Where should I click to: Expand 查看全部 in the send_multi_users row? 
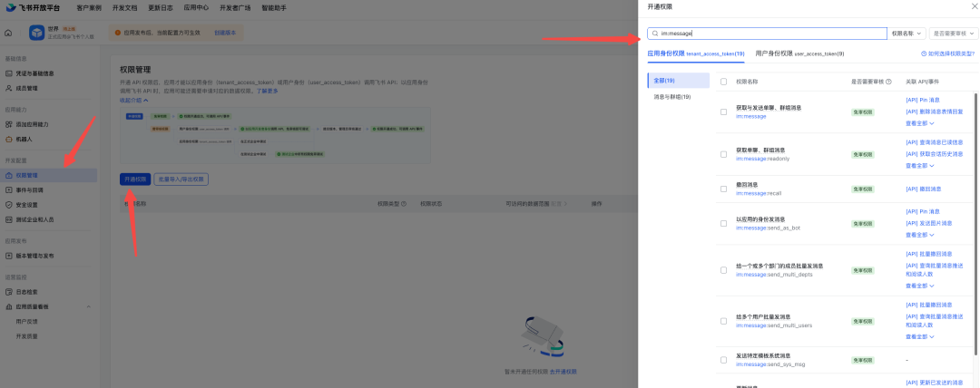point(919,336)
